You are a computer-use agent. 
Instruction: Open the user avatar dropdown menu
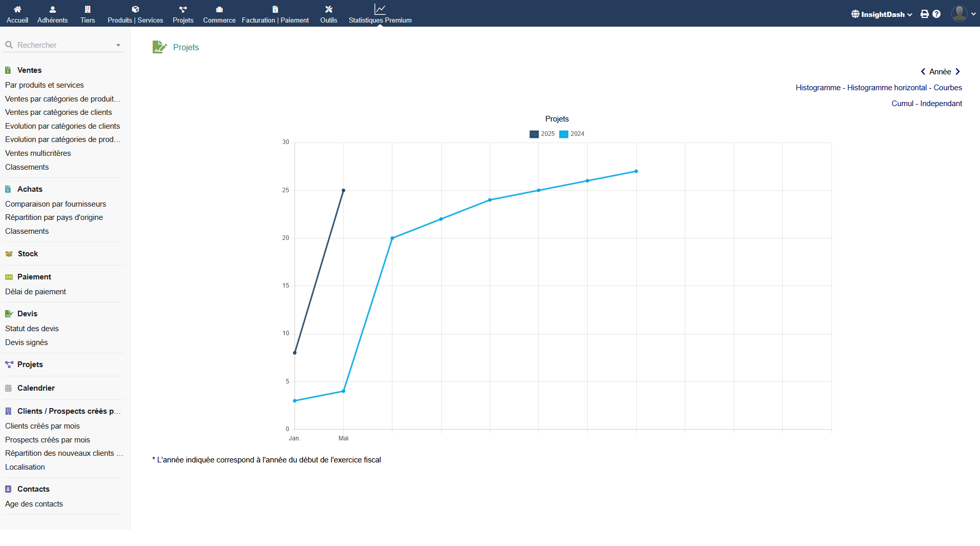pos(963,14)
